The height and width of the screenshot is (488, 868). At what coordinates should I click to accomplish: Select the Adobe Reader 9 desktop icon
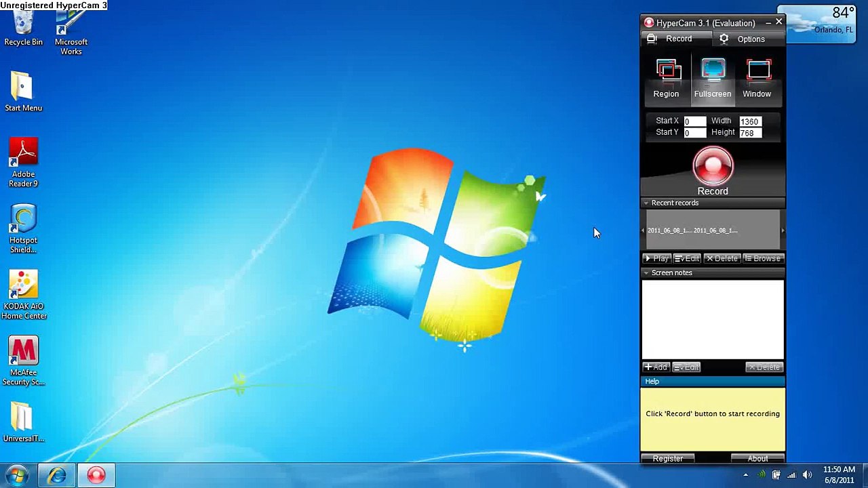[x=23, y=163]
